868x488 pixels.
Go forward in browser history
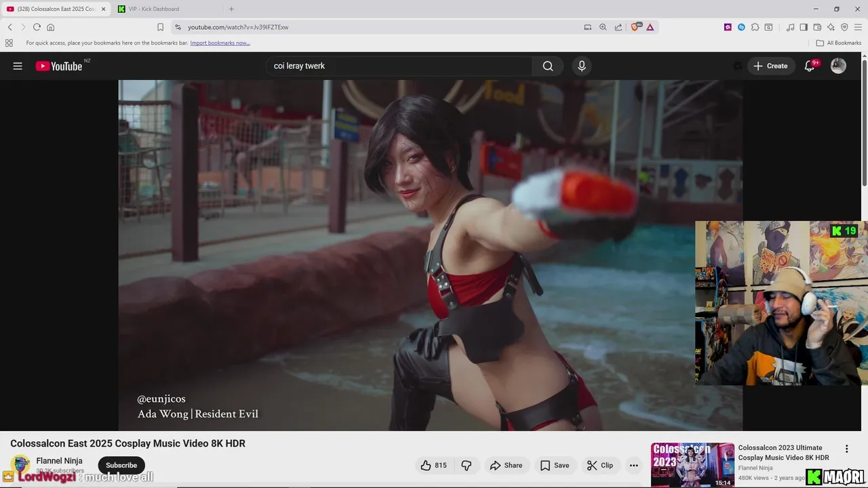pyautogui.click(x=23, y=27)
